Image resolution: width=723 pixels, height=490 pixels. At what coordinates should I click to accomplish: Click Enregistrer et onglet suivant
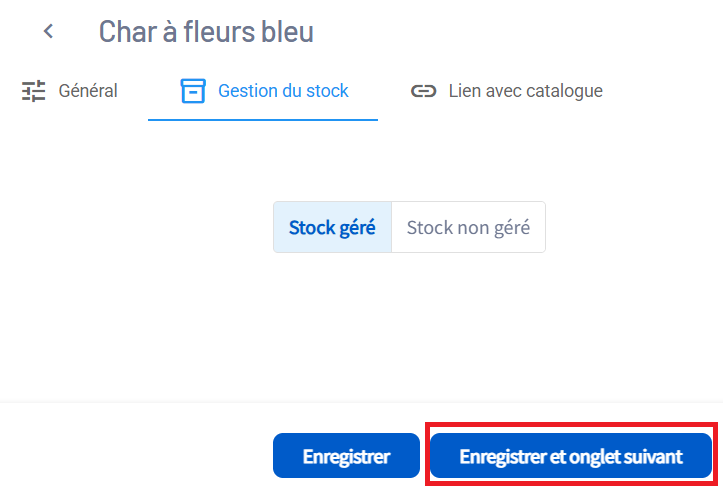pyautogui.click(x=570, y=457)
